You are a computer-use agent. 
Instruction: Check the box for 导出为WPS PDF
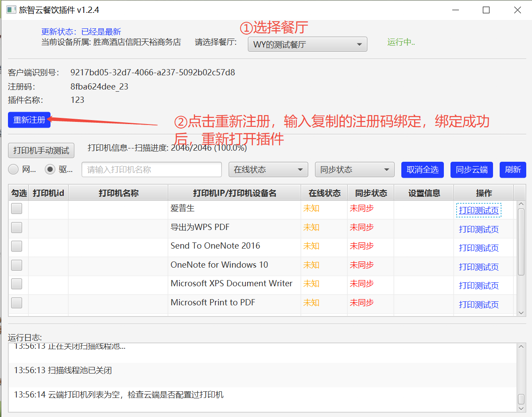point(17,227)
